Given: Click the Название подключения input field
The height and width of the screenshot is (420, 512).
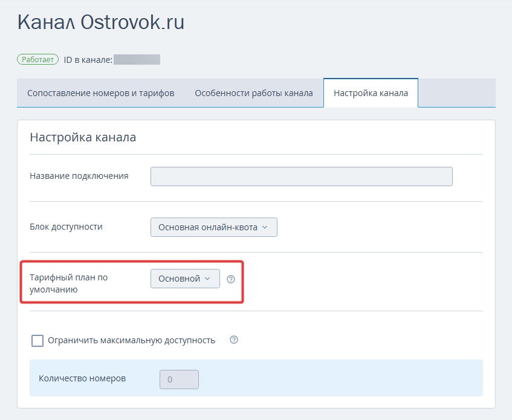Looking at the screenshot, I should click(x=302, y=176).
